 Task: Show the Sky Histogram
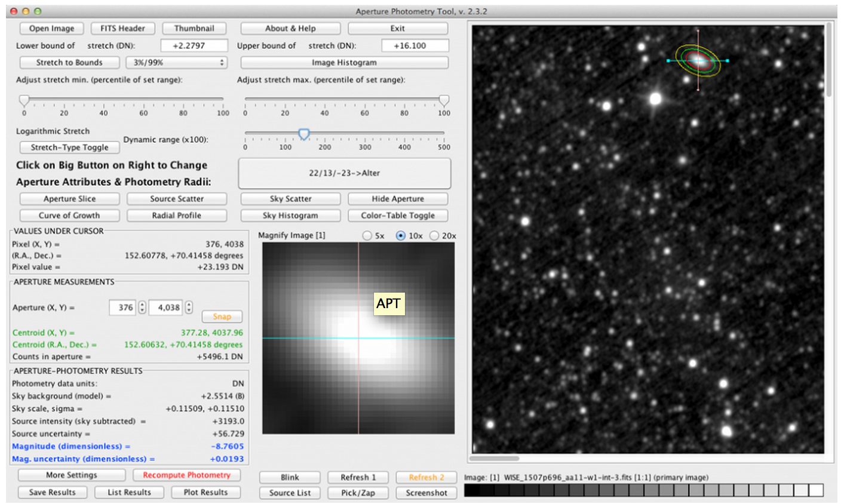coord(290,215)
